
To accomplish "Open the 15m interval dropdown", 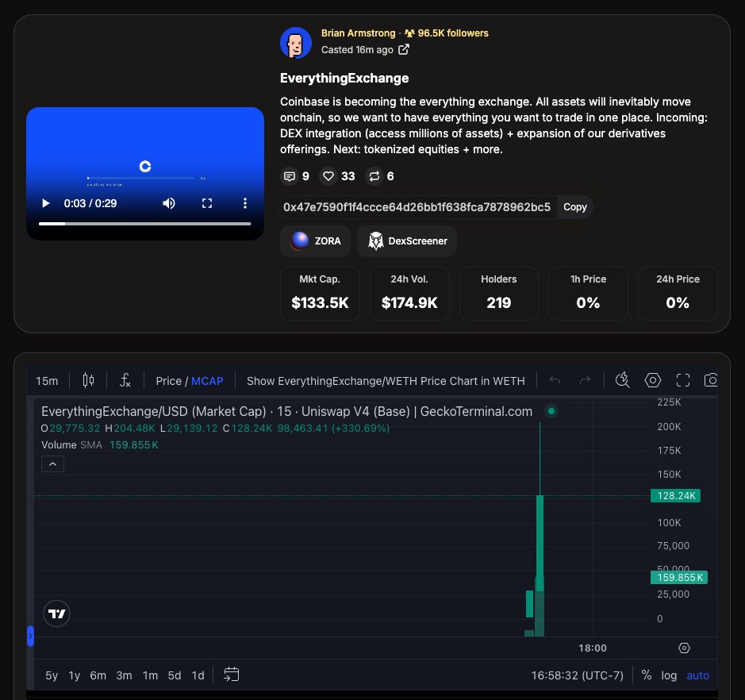I will (47, 381).
